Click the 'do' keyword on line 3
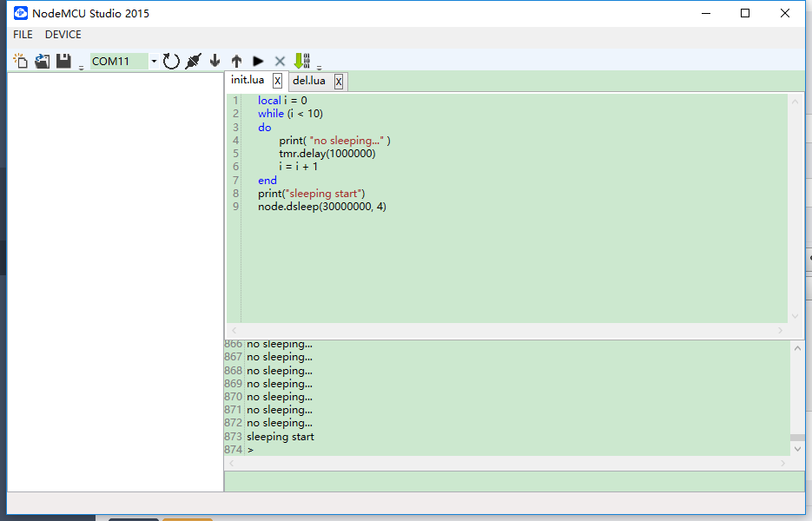812x521 pixels. click(x=265, y=128)
